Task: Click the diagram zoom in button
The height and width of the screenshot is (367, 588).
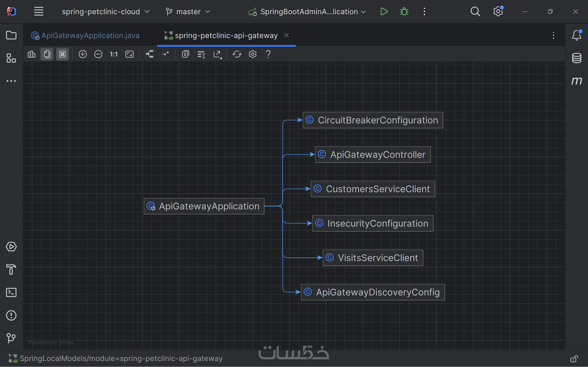Action: tap(83, 54)
